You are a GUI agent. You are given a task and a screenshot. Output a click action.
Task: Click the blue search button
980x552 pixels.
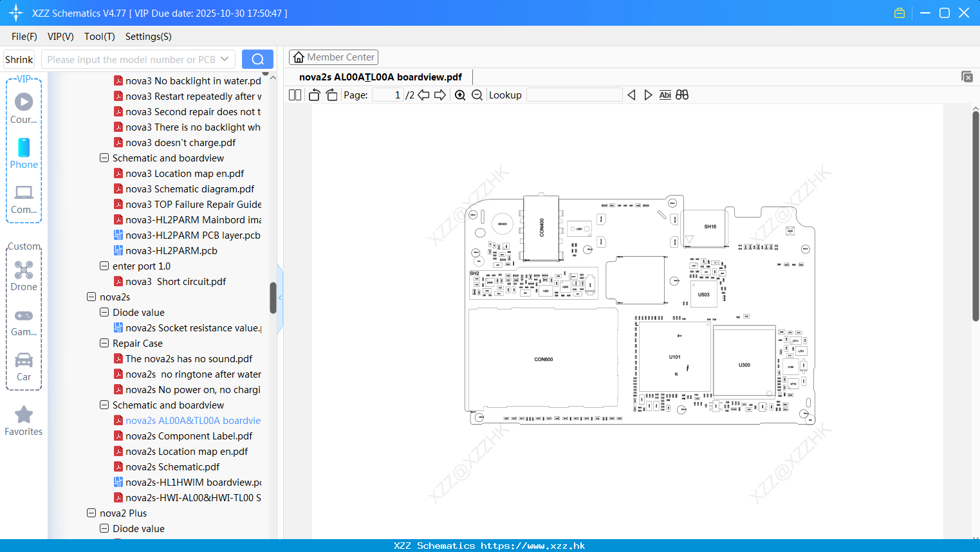pos(257,59)
